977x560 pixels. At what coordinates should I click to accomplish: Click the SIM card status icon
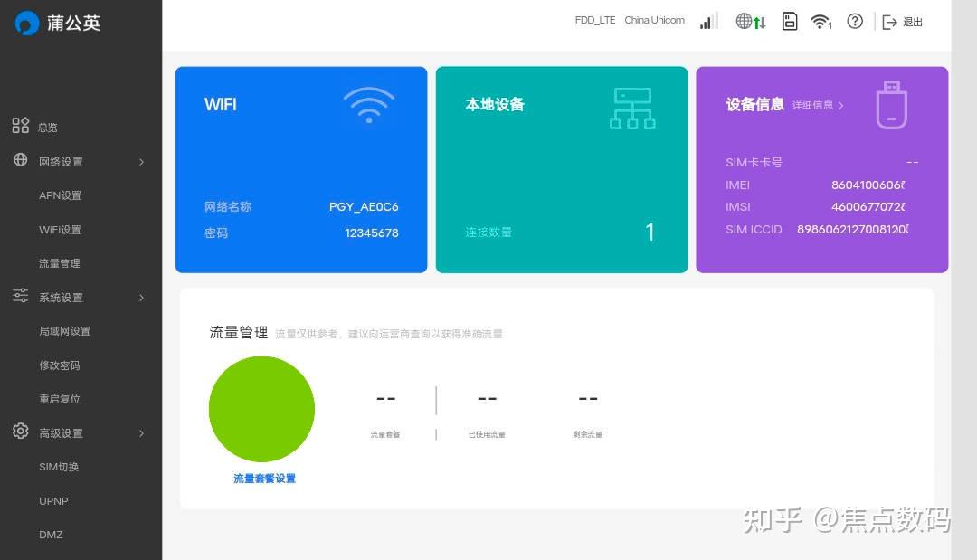pyautogui.click(x=790, y=21)
